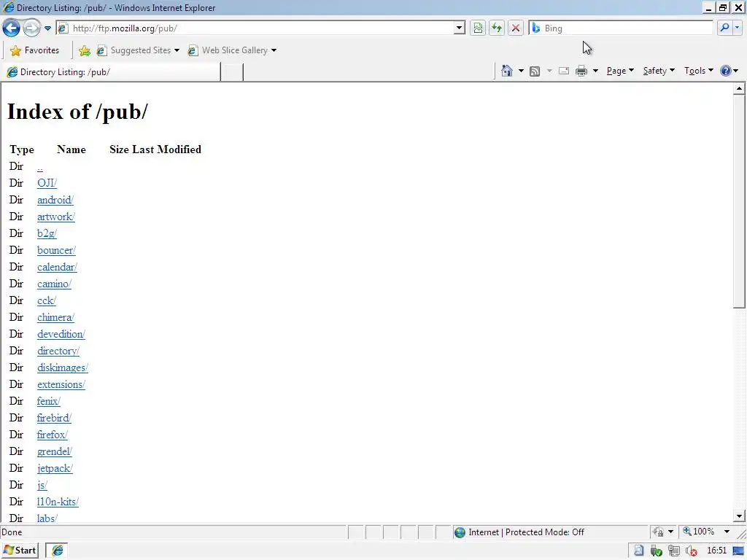Open the extensions/ directory link
The height and width of the screenshot is (560, 747).
(x=61, y=384)
